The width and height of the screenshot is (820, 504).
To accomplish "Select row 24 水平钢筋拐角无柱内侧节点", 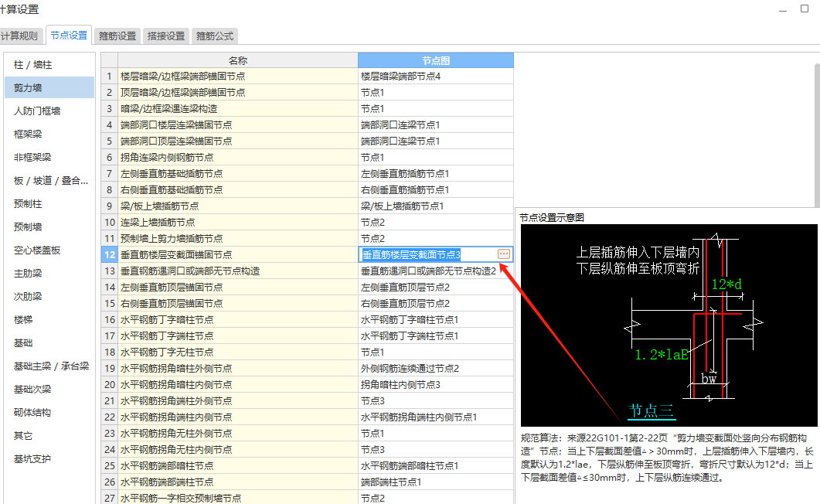I will pos(238,449).
